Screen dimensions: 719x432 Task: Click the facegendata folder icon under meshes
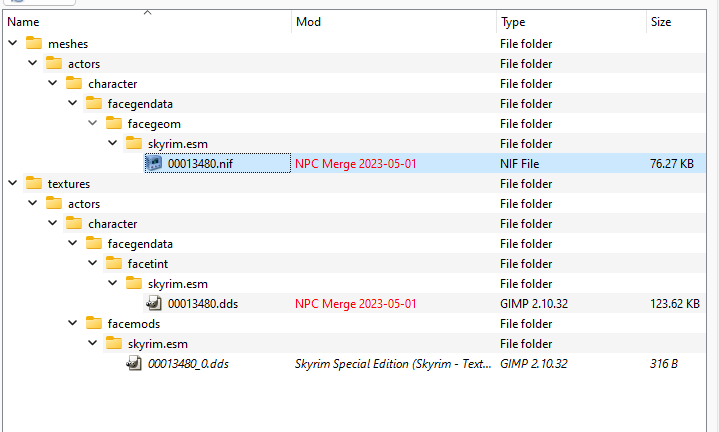point(94,103)
